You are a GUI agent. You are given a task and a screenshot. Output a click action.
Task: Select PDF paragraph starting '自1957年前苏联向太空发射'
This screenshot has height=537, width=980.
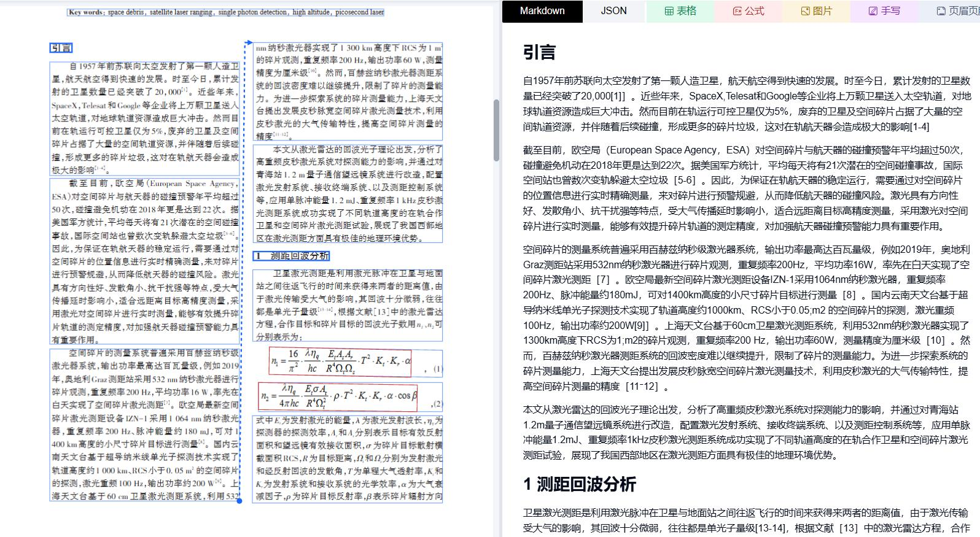point(145,118)
